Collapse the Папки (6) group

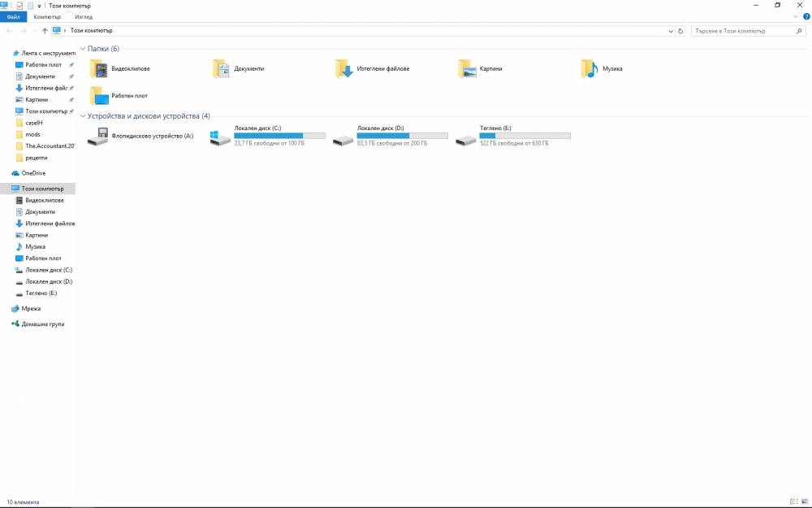[x=83, y=49]
